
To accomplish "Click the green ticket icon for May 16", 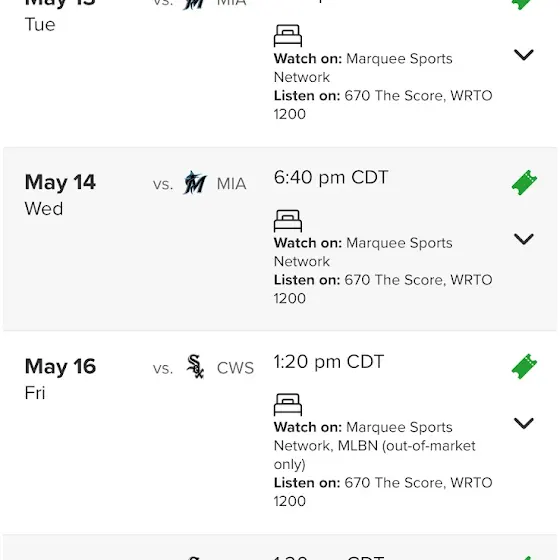I will pos(524,366).
